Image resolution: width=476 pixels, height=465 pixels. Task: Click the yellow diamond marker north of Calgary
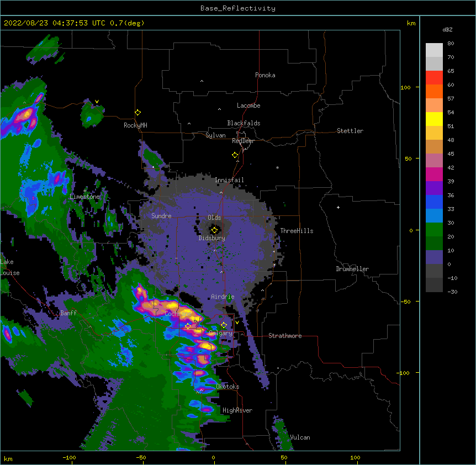click(x=224, y=325)
